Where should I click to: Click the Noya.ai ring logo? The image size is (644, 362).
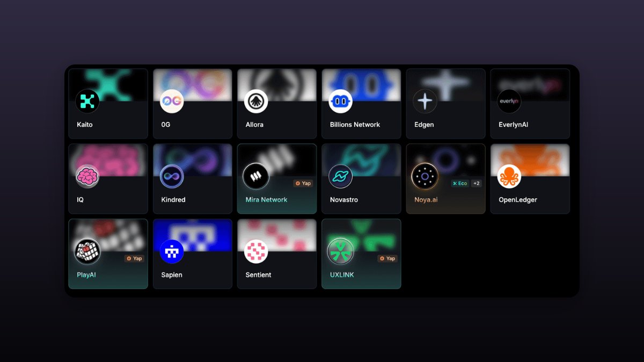[425, 176]
